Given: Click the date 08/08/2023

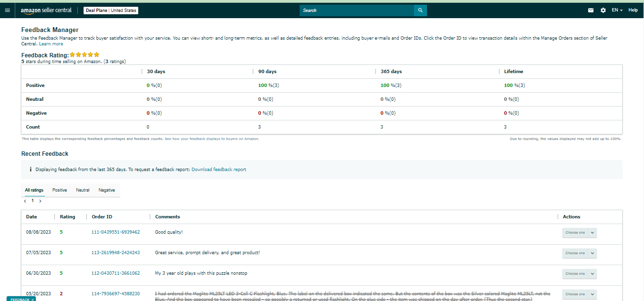Looking at the screenshot, I should click(x=38, y=232).
